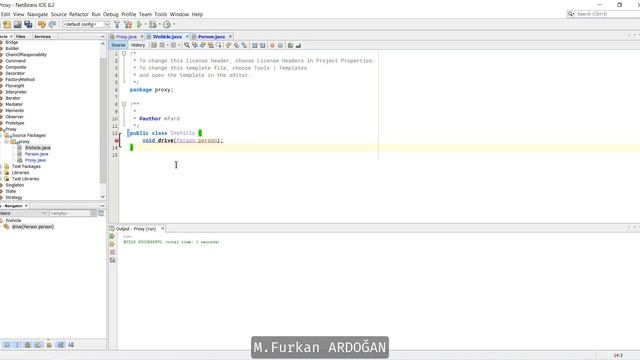Click the Save All icon in the toolbar

click(x=28, y=24)
